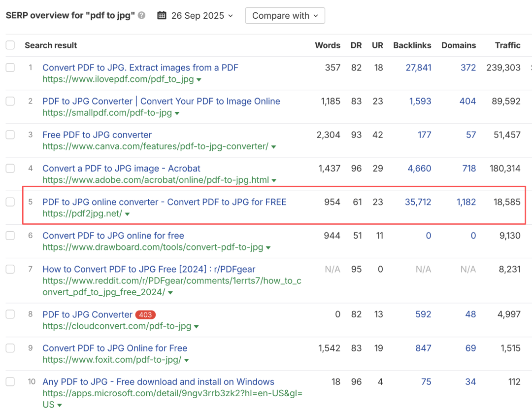Screen dimensions: 532x414
Task: Check the box for the foxit.com result
Action: 10,348
